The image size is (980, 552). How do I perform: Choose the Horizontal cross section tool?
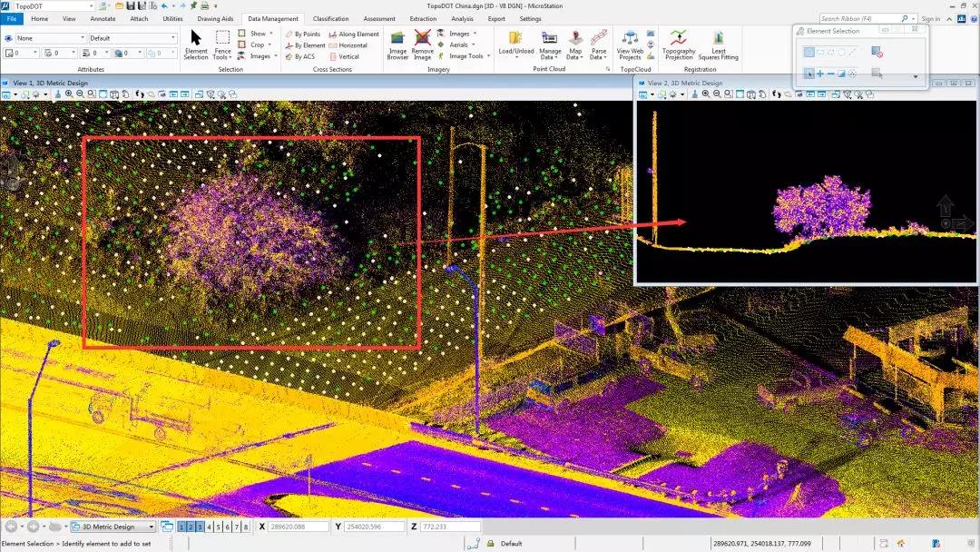(348, 45)
